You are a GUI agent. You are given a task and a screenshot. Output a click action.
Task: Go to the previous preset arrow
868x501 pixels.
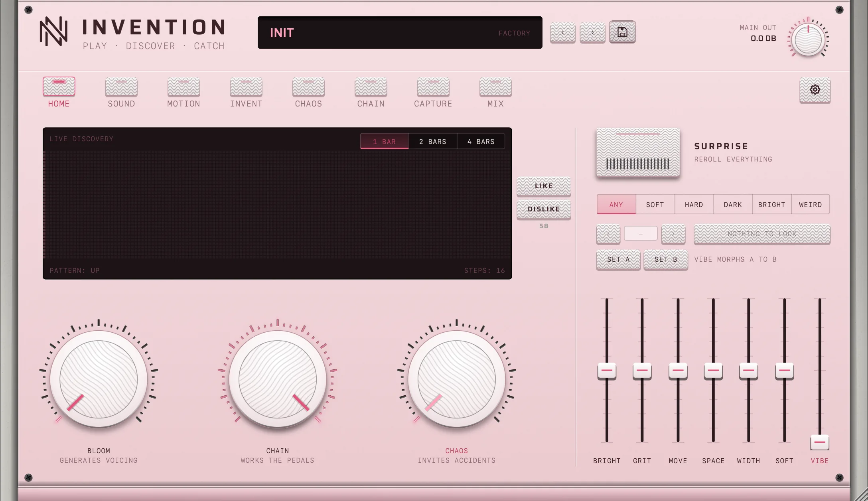pyautogui.click(x=562, y=33)
